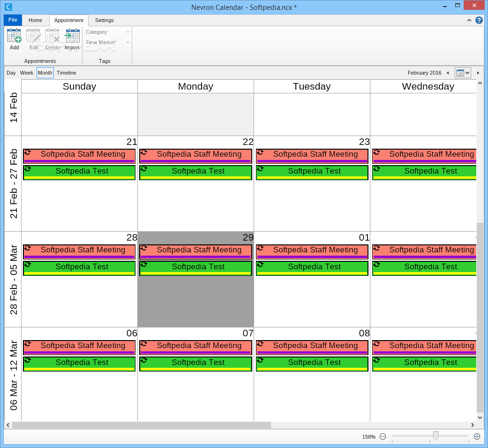Click recurrence icon on Tuesday 08 Staff Meeting

coord(260,343)
